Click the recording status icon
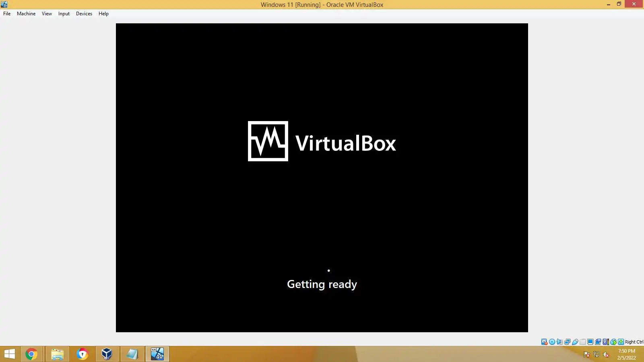The image size is (644, 362). (598, 342)
